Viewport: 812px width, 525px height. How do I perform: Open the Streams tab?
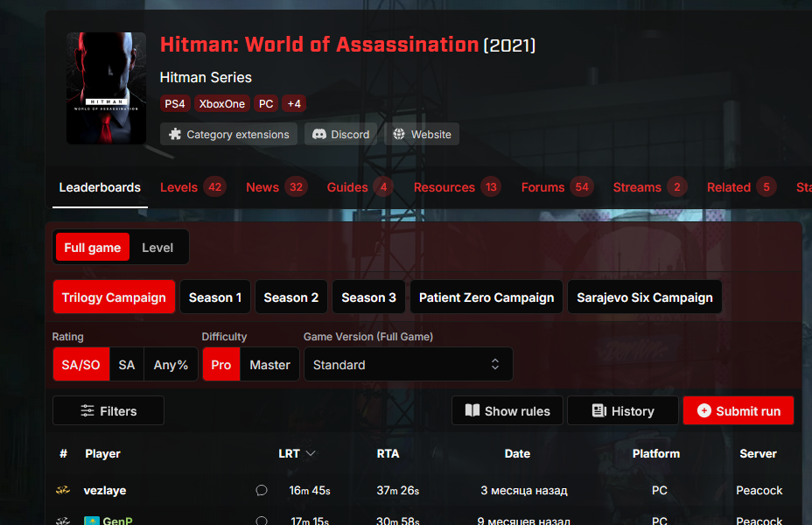point(650,187)
